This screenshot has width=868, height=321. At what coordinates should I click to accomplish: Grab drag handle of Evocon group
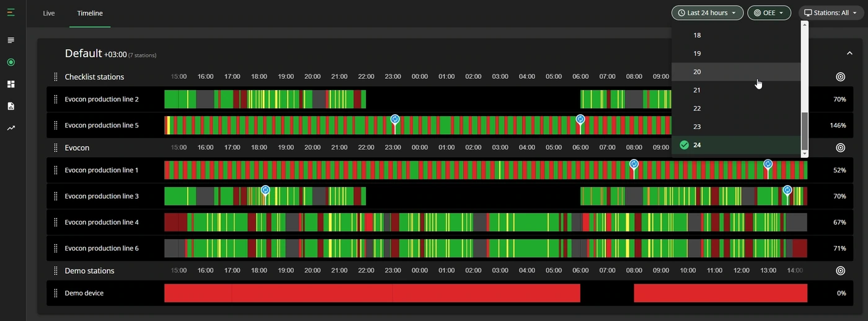click(55, 148)
